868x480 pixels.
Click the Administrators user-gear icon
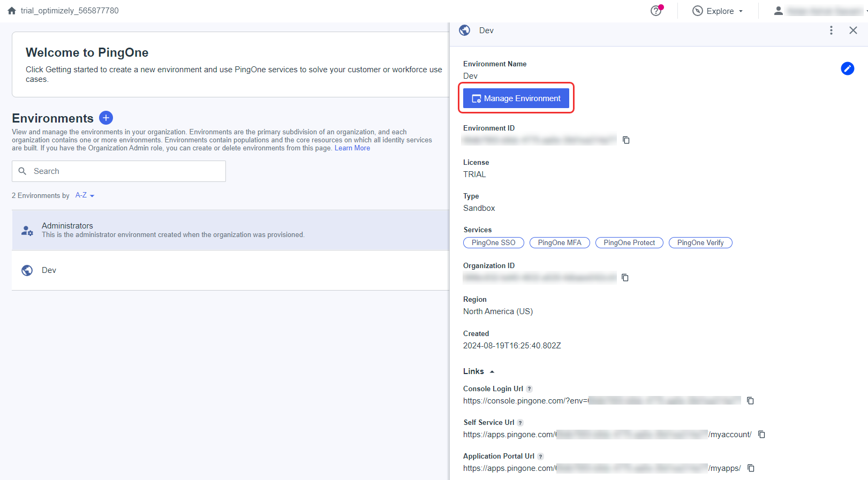tap(27, 231)
